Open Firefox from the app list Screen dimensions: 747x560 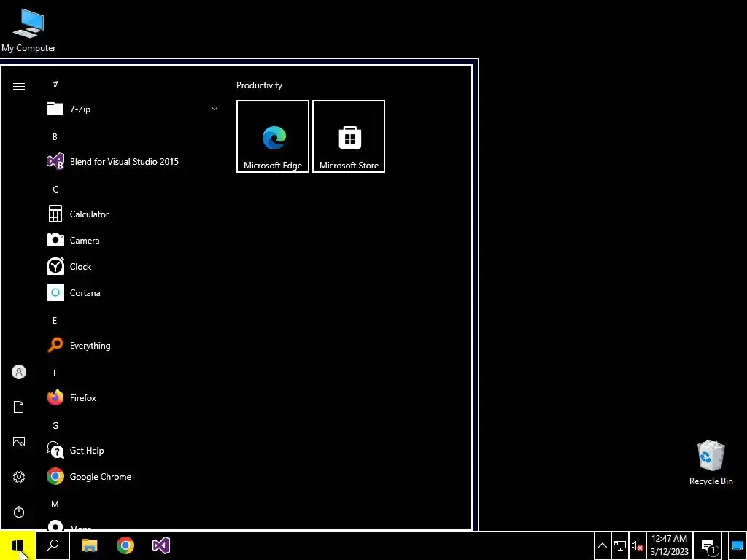(x=133, y=397)
